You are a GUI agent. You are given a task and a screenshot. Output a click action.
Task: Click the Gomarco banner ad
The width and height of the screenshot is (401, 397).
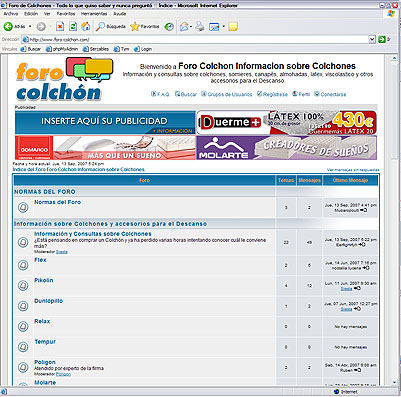point(105,147)
